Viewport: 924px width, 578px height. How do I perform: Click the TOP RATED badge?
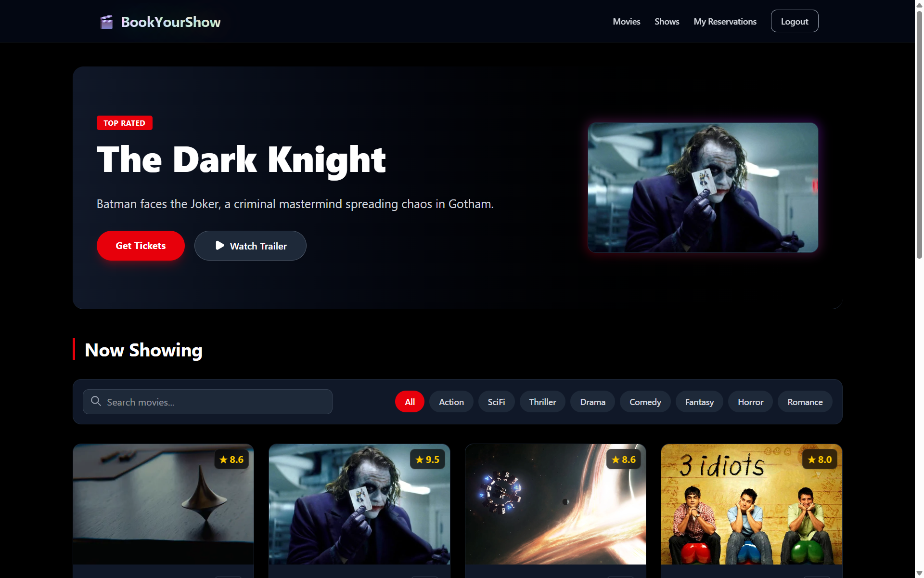(124, 123)
